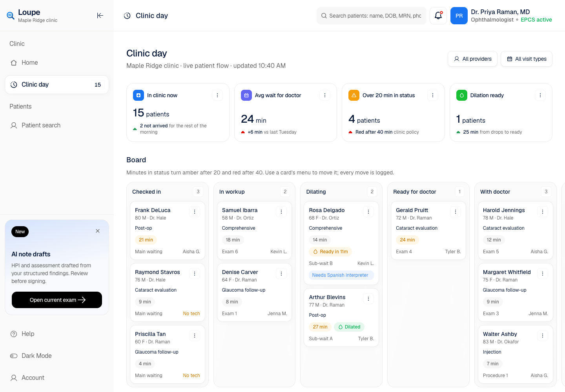This screenshot has height=392, width=565.
Task: Open the All visit types filter
Action: (527, 59)
